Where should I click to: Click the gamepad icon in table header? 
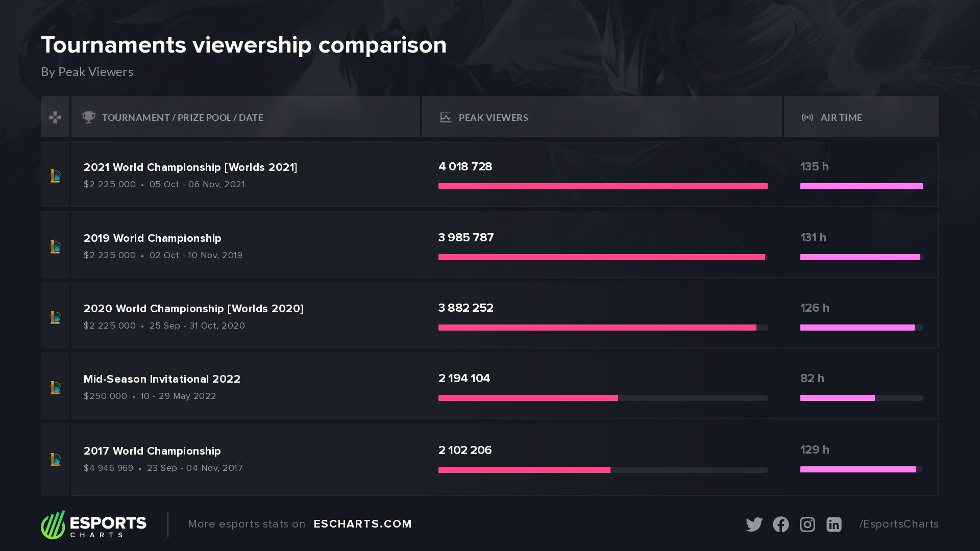click(55, 117)
